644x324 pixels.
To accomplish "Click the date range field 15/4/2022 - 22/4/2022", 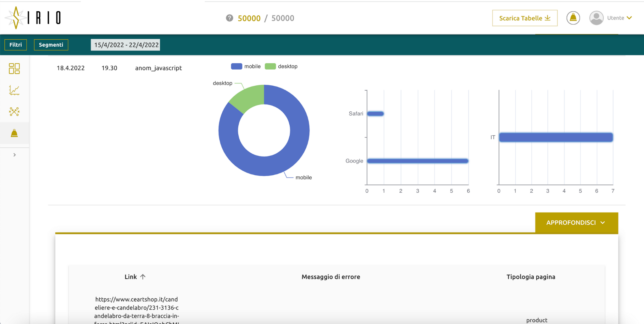I will pyautogui.click(x=125, y=45).
